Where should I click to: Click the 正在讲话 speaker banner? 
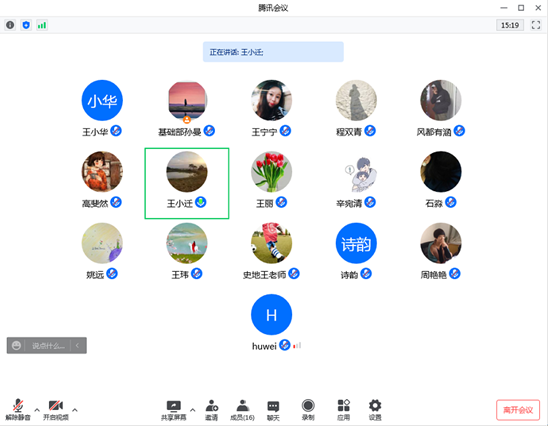tap(273, 52)
